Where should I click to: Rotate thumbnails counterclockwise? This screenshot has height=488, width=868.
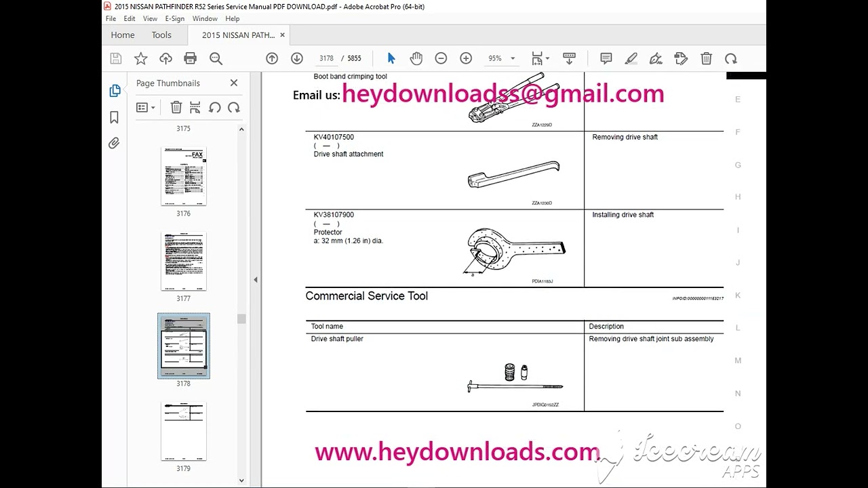pyautogui.click(x=214, y=107)
